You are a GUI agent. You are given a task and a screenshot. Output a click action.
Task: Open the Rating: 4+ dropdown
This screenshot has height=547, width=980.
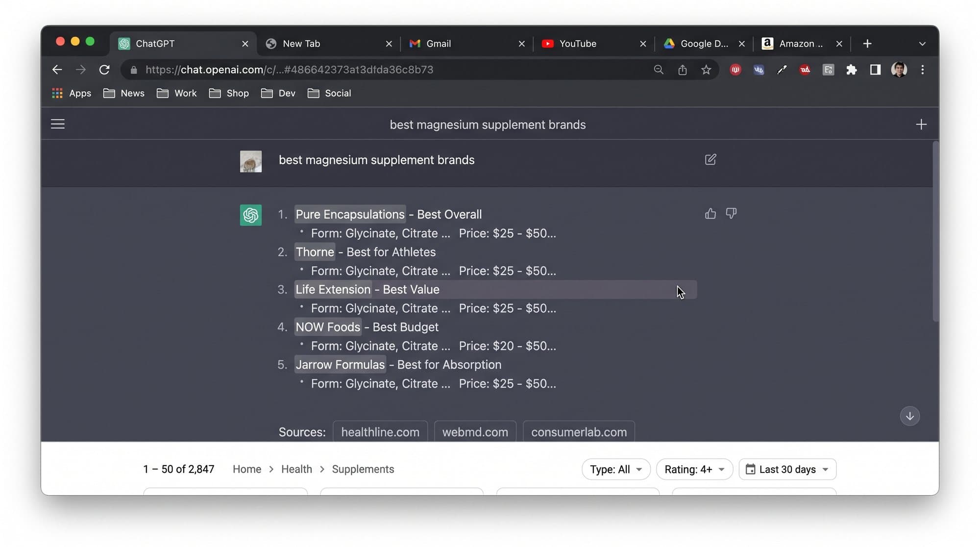click(x=694, y=469)
